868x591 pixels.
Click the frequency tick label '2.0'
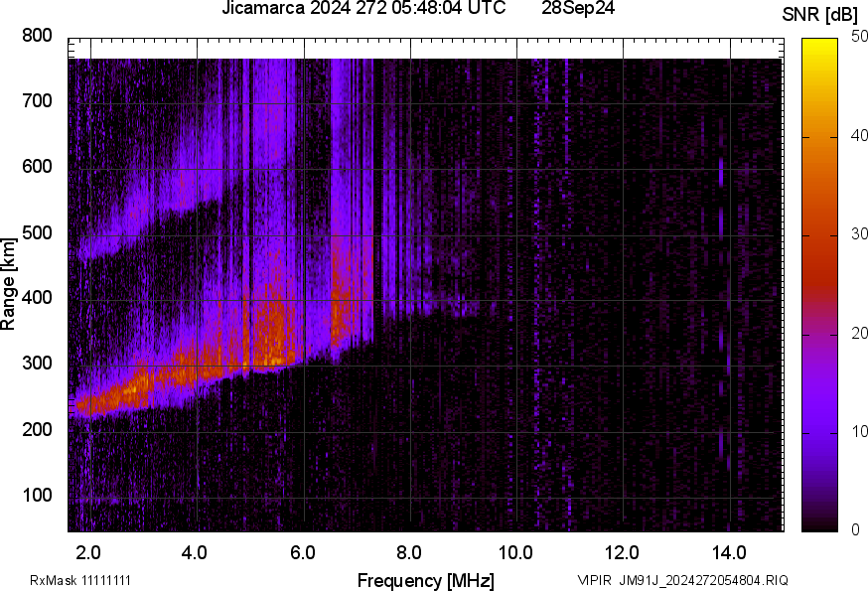(88, 553)
